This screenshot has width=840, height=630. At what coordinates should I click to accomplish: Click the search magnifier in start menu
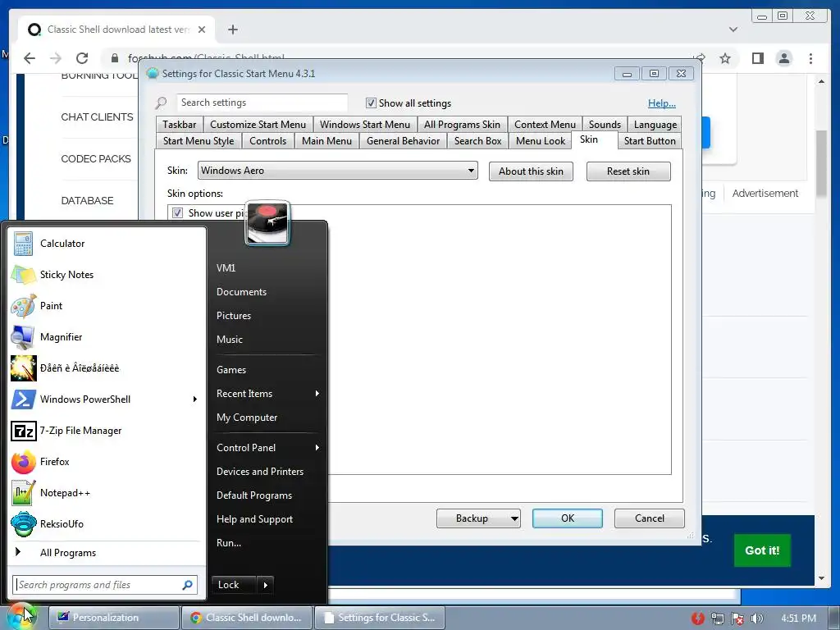coord(187,585)
